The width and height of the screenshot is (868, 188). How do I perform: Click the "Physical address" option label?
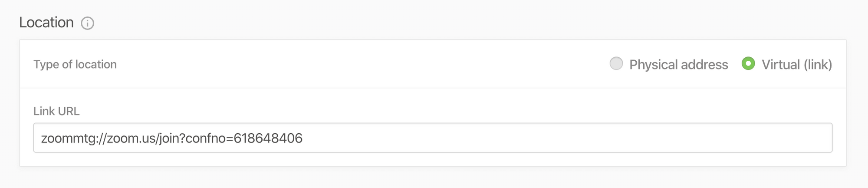(x=678, y=65)
